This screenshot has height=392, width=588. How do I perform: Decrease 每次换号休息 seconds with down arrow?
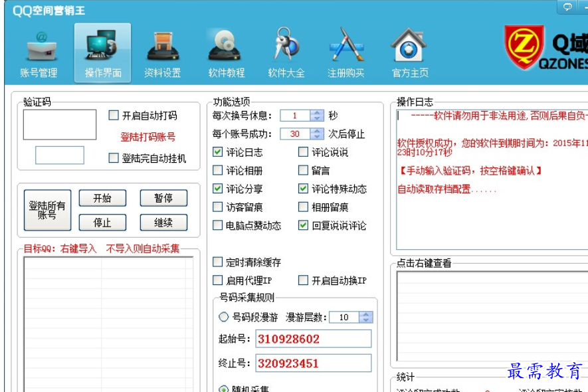317,118
